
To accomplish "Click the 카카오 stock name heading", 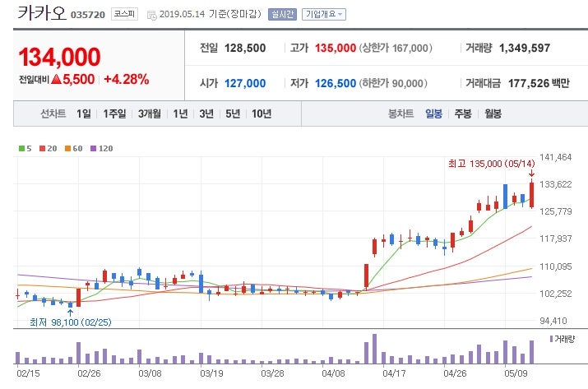I will [x=41, y=13].
